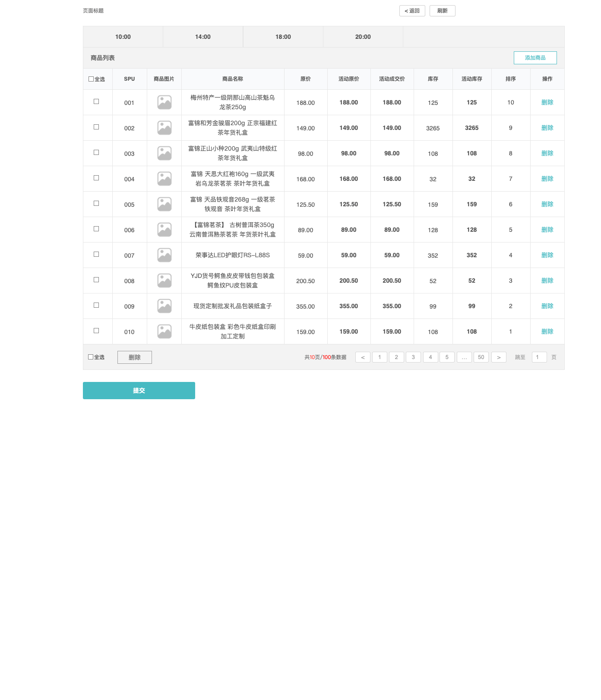Image resolution: width=601 pixels, height=700 pixels.
Task: Click sort value 10 for SPU 001
Action: [x=511, y=102]
